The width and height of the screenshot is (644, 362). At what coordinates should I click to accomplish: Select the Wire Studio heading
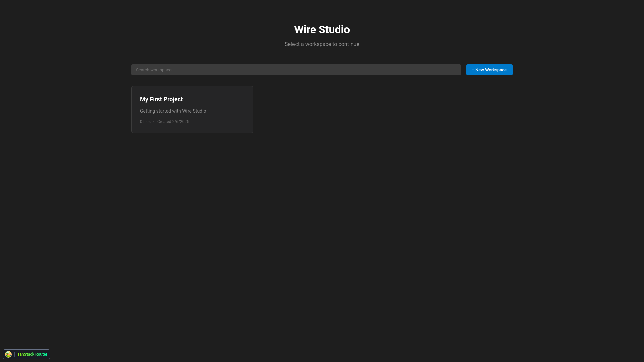[322, 29]
